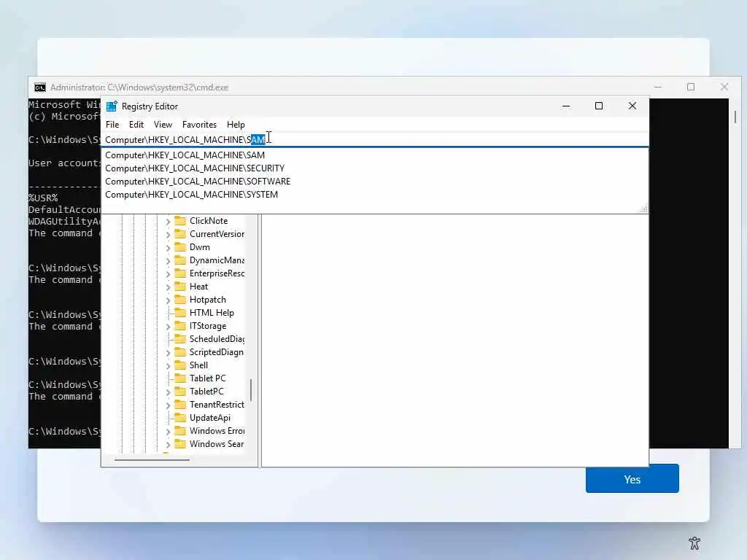Click the Shell folder icon
Image resolution: width=747 pixels, height=560 pixels.
[x=180, y=365]
